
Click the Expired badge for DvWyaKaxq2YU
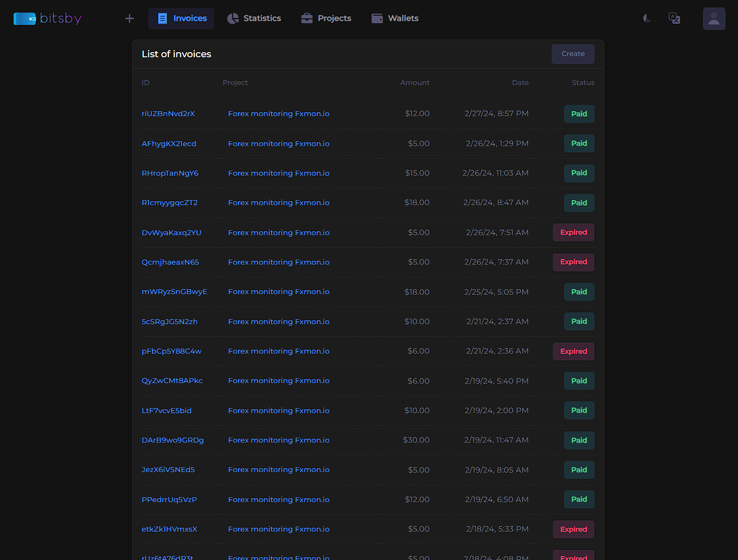pos(573,232)
